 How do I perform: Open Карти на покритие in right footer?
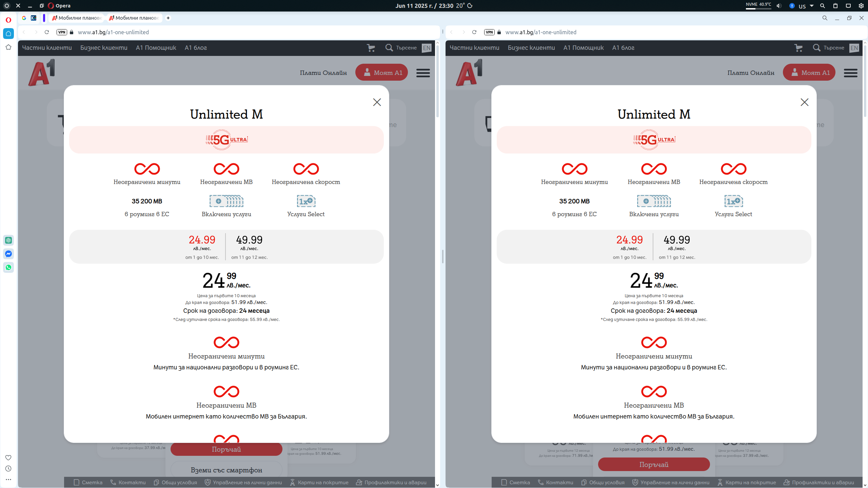coord(747,483)
